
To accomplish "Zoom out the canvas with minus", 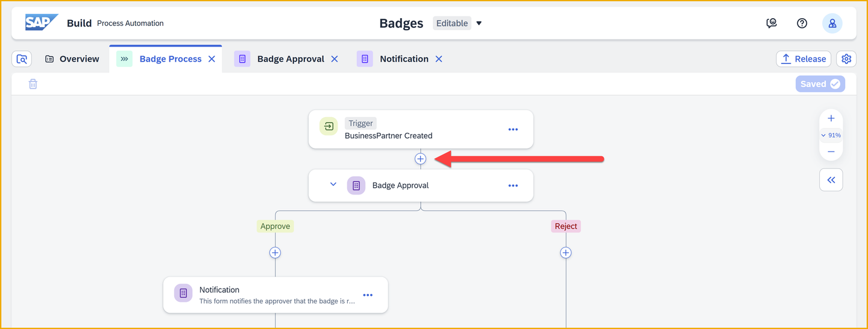I will [831, 152].
